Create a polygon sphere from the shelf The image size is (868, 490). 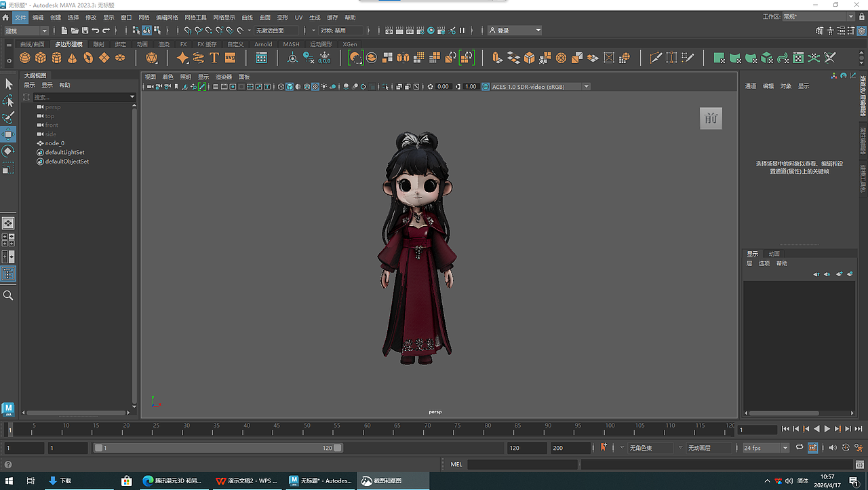pyautogui.click(x=25, y=58)
